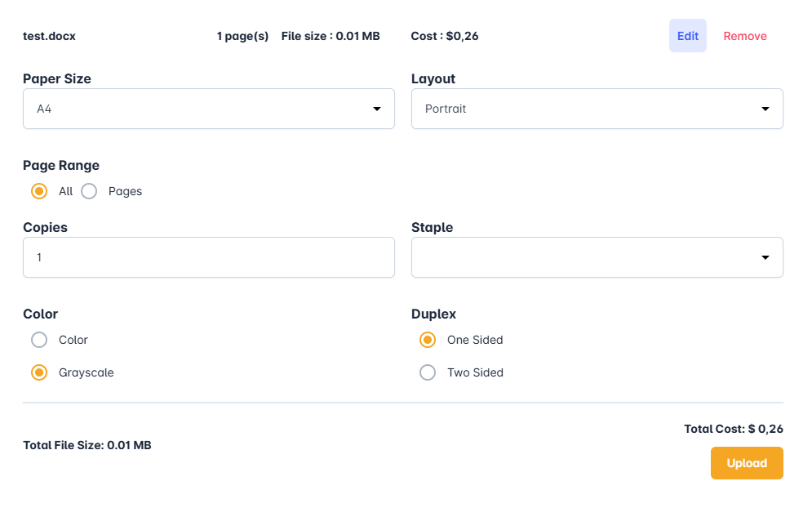Screen dimensions: 812x508
Task: Click the Layout dropdown arrow icon
Action: click(x=765, y=109)
